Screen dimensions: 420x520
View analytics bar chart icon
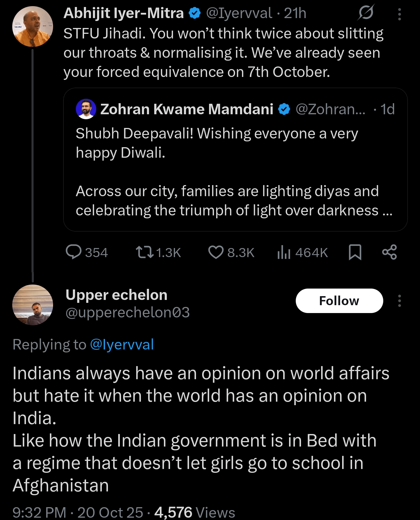click(283, 252)
